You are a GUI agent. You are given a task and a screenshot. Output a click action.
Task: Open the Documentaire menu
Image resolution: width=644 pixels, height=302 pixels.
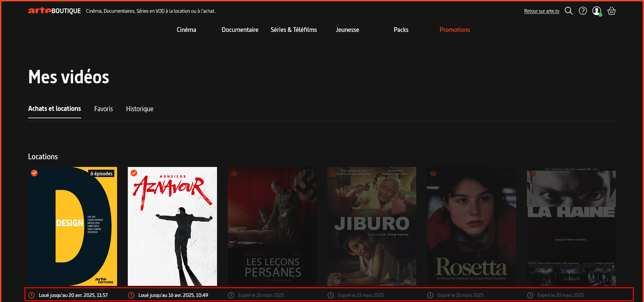pyautogui.click(x=240, y=30)
